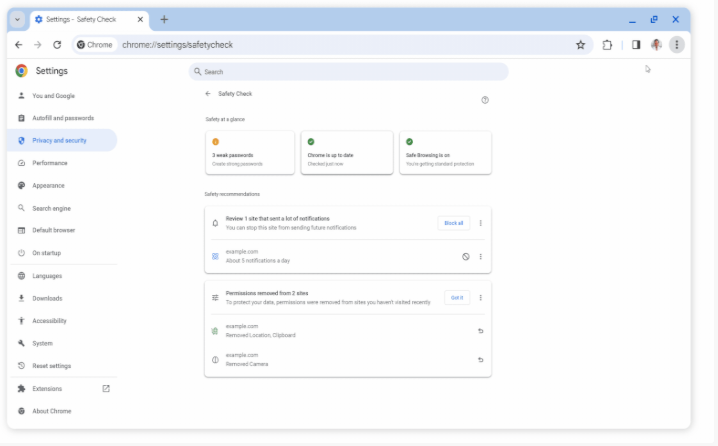This screenshot has height=446, width=718.
Task: Open Extensions link in sidebar
Action: [62, 389]
